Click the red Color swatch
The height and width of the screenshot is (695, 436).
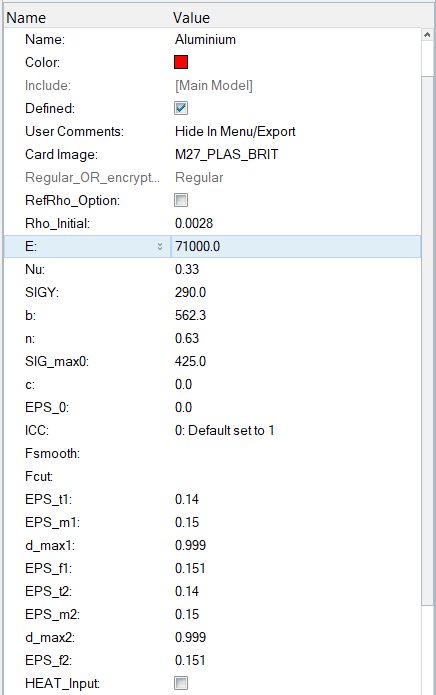pos(181,62)
